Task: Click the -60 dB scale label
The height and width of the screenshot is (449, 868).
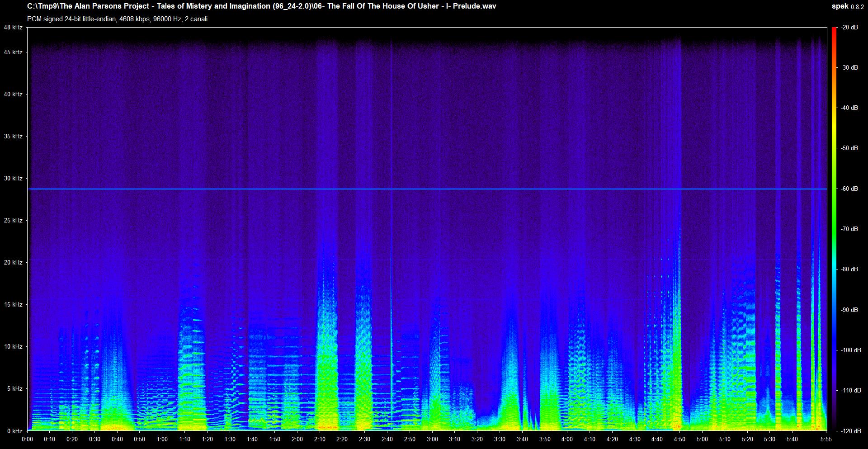Action: coord(849,189)
